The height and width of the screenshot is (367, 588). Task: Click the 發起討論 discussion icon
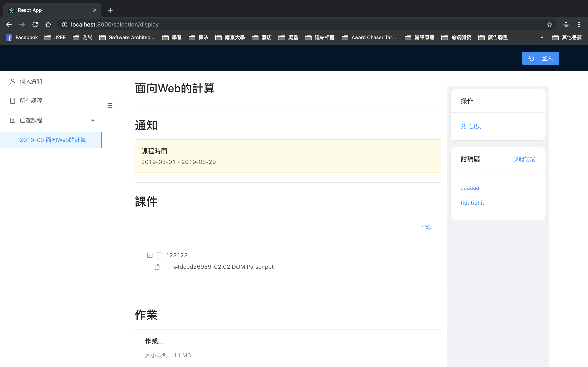525,159
